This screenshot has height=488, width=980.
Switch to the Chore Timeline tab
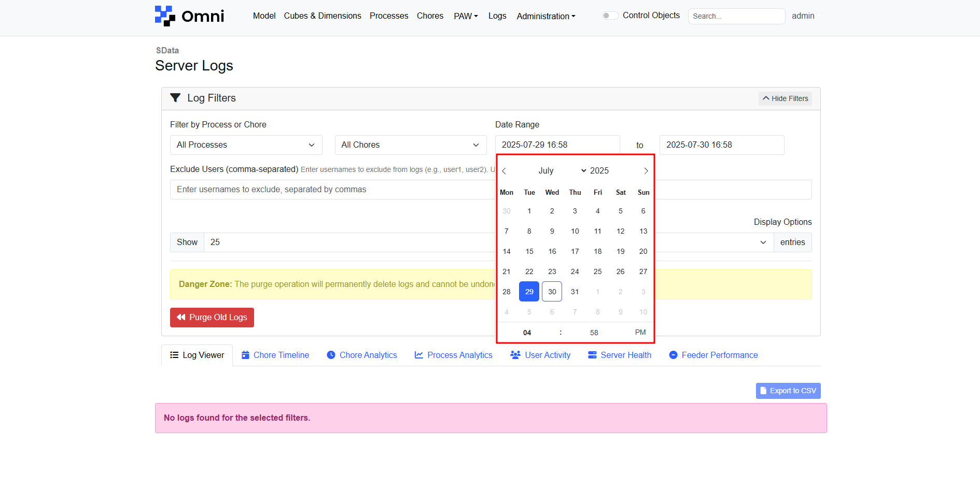(275, 355)
